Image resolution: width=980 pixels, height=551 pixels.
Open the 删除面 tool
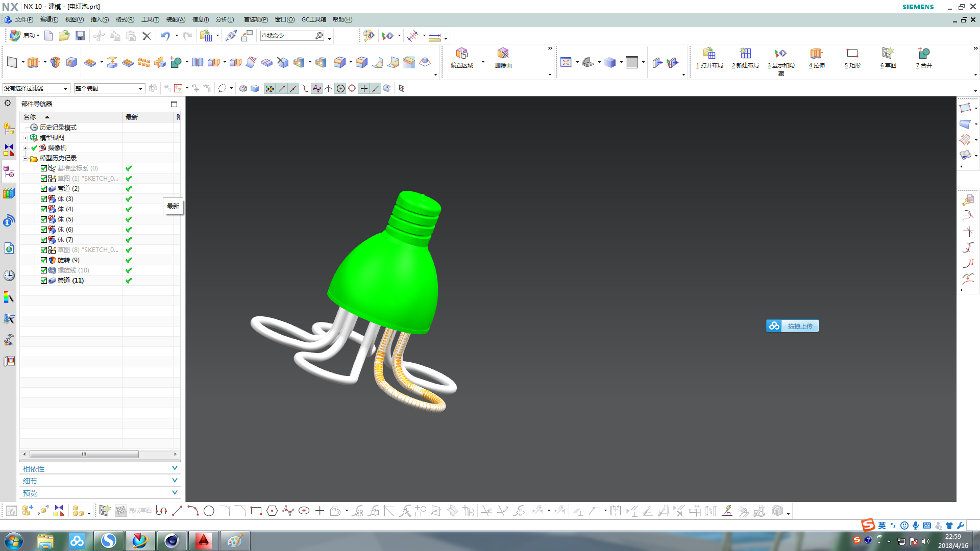click(503, 58)
